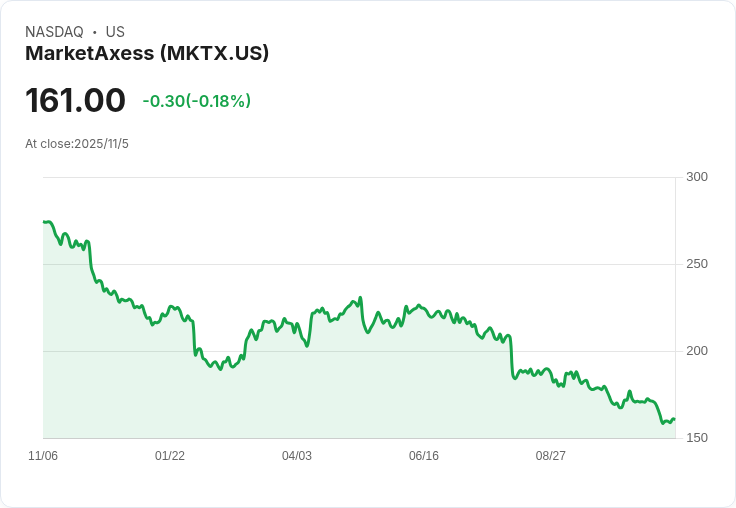
Task: Click the NASDAQ exchange label
Action: [54, 32]
